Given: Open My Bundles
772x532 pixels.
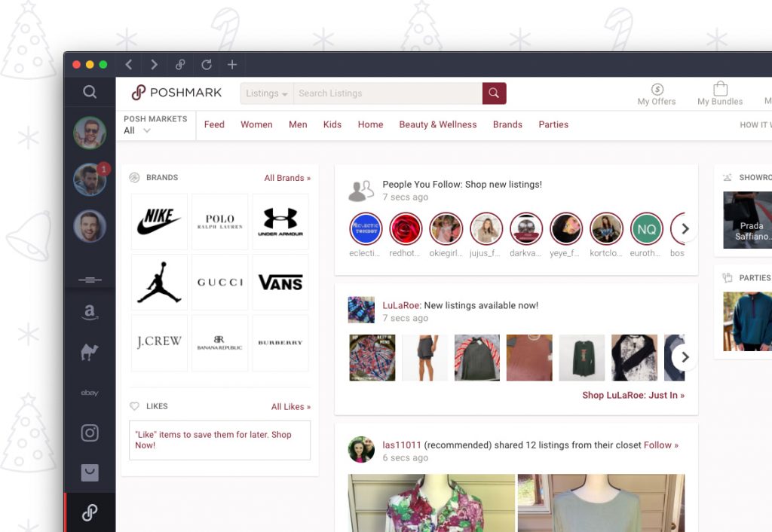Looking at the screenshot, I should point(720,94).
